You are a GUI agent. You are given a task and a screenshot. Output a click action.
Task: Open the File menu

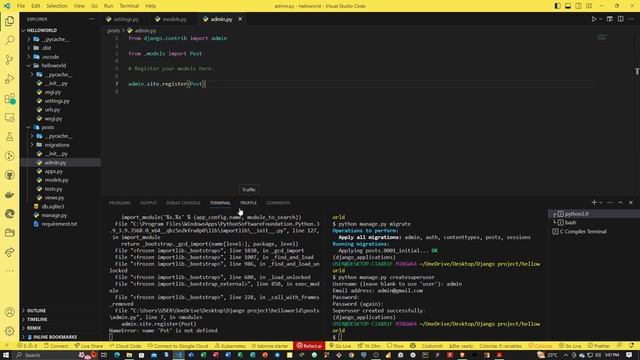click(21, 6)
